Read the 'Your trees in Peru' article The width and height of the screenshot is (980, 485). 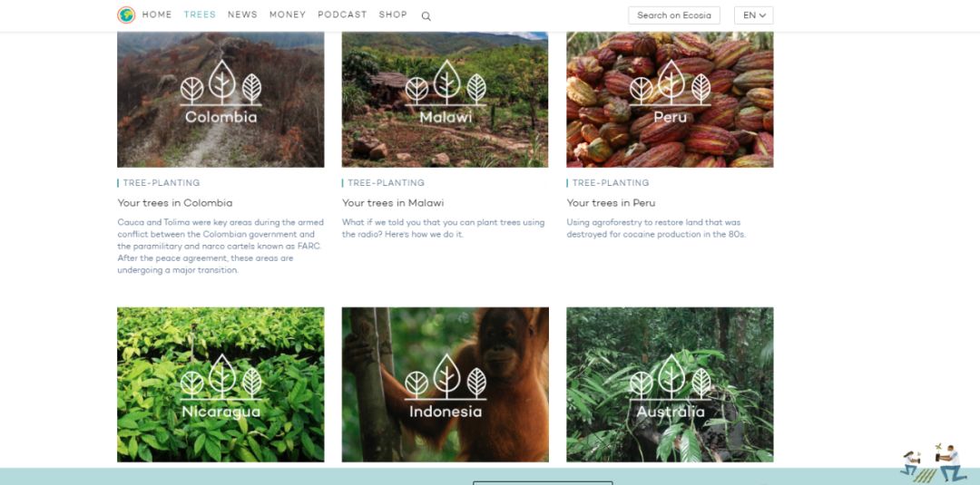(x=612, y=203)
